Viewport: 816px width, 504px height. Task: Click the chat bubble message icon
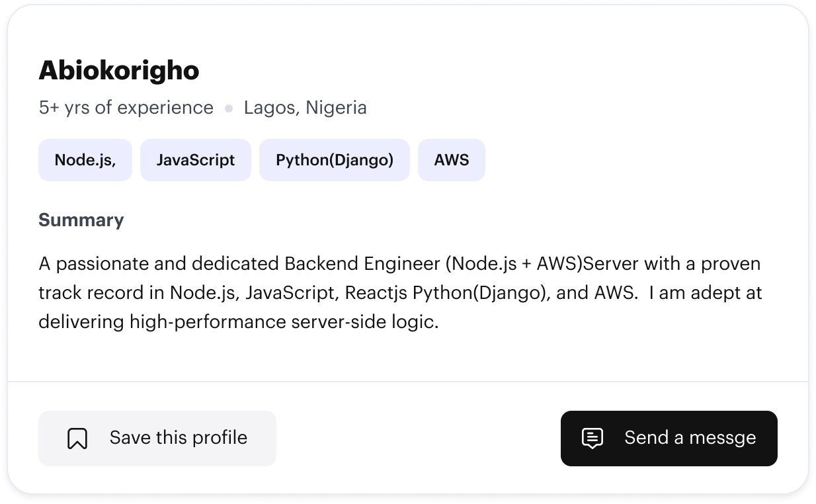coord(592,439)
